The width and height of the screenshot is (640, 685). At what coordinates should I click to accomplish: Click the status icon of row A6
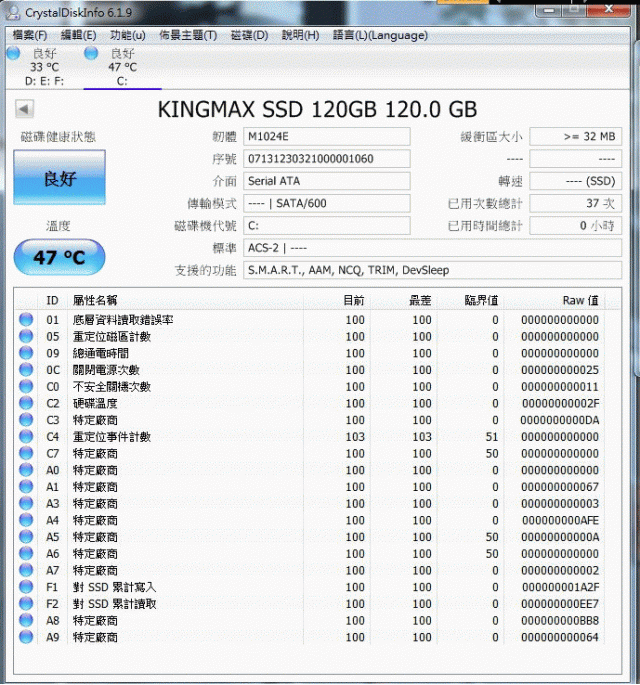click(x=26, y=553)
